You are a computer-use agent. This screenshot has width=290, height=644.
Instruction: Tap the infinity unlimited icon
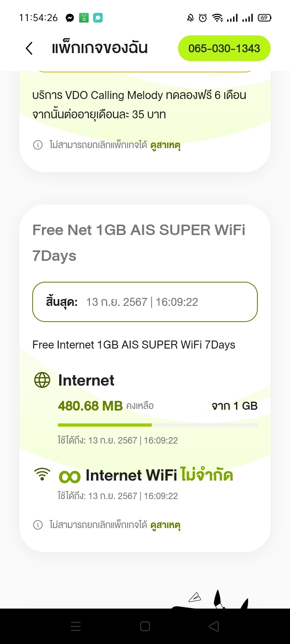70,477
